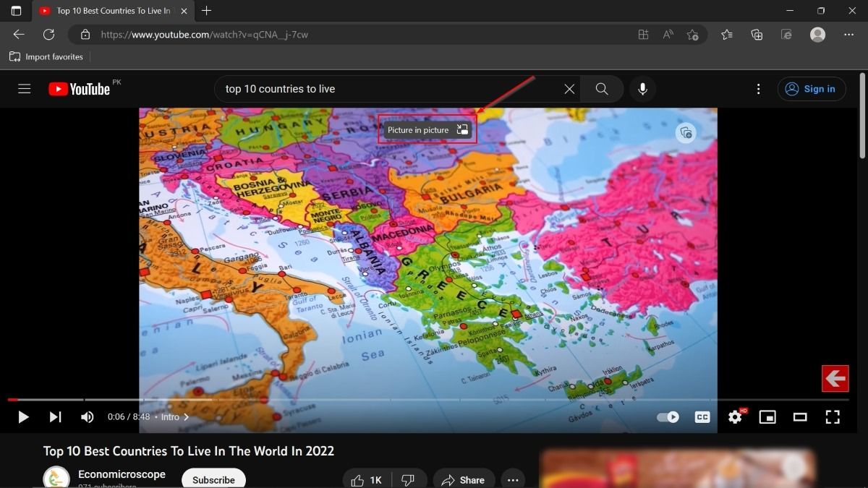The height and width of the screenshot is (488, 868).
Task: Click inside the search input field
Action: tap(391, 88)
